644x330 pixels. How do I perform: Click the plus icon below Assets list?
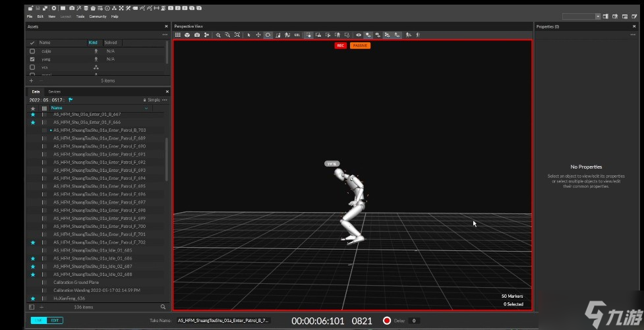[x=31, y=80]
